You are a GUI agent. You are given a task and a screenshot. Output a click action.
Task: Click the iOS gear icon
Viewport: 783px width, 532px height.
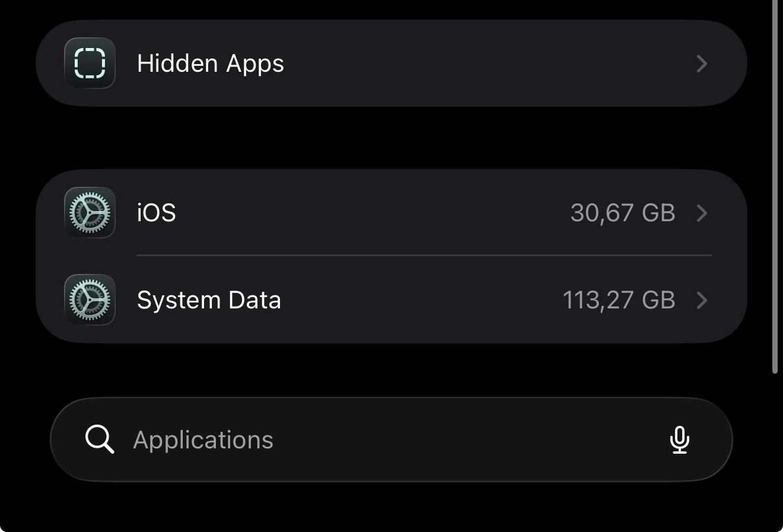pyautogui.click(x=90, y=212)
